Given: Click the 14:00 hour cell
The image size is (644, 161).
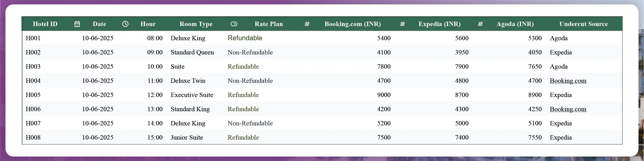Looking at the screenshot, I should pos(155,123).
